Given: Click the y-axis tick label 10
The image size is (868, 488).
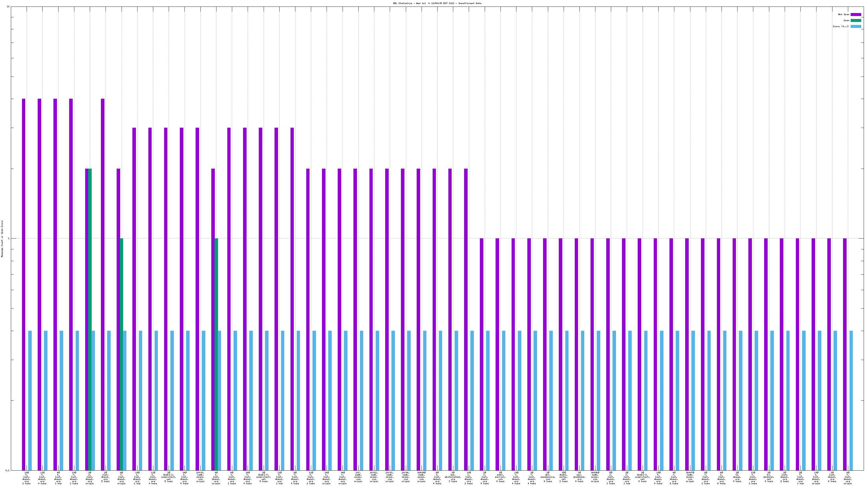Looking at the screenshot, I should tap(8, 7).
